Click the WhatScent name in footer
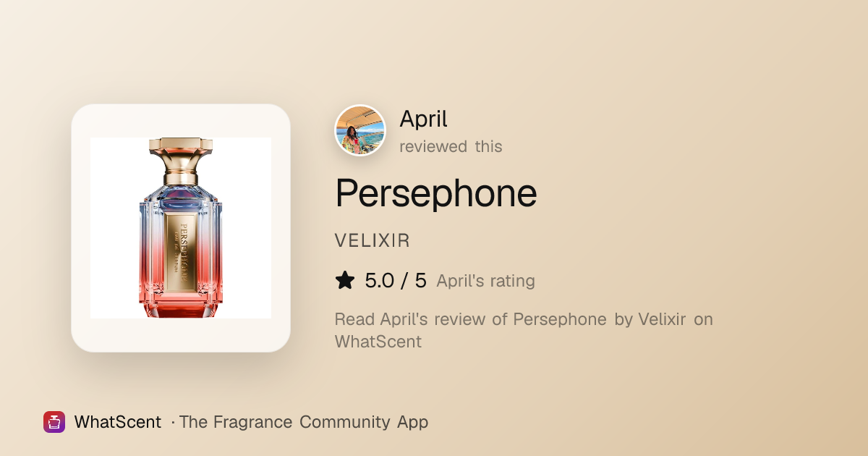 [118, 422]
